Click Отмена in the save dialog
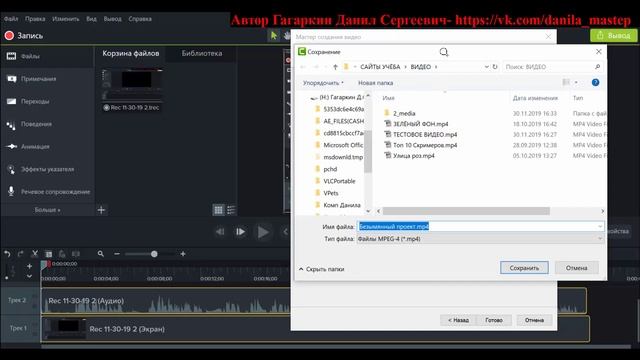640x360 pixels. (576, 268)
